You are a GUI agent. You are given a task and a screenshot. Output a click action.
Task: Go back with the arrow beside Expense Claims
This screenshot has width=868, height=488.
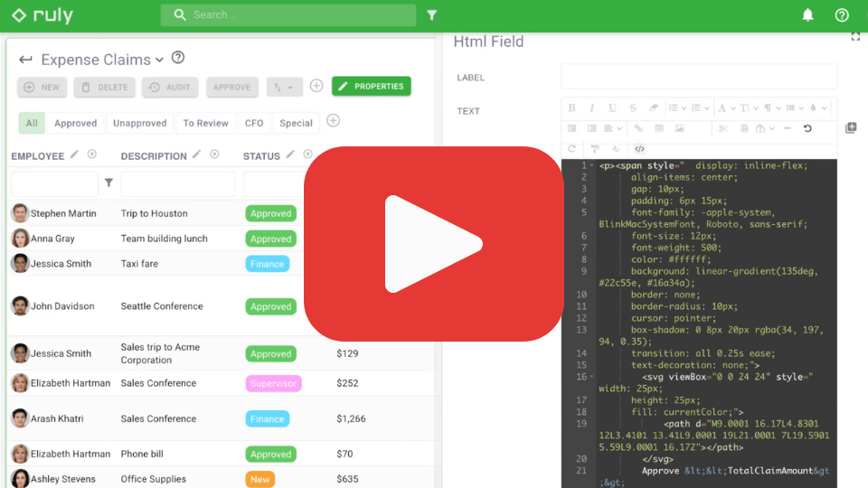(25, 60)
